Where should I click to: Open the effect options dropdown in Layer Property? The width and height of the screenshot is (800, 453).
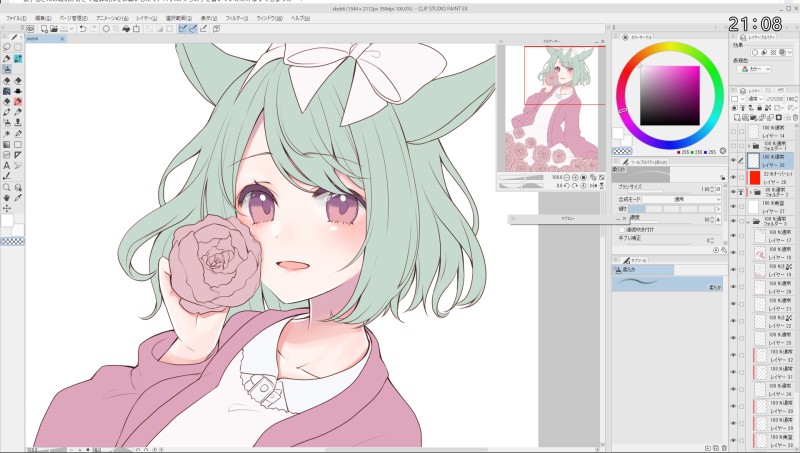pos(790,52)
